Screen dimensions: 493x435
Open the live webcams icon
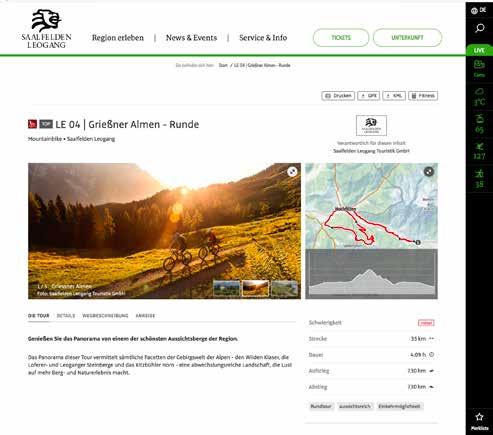point(479,68)
